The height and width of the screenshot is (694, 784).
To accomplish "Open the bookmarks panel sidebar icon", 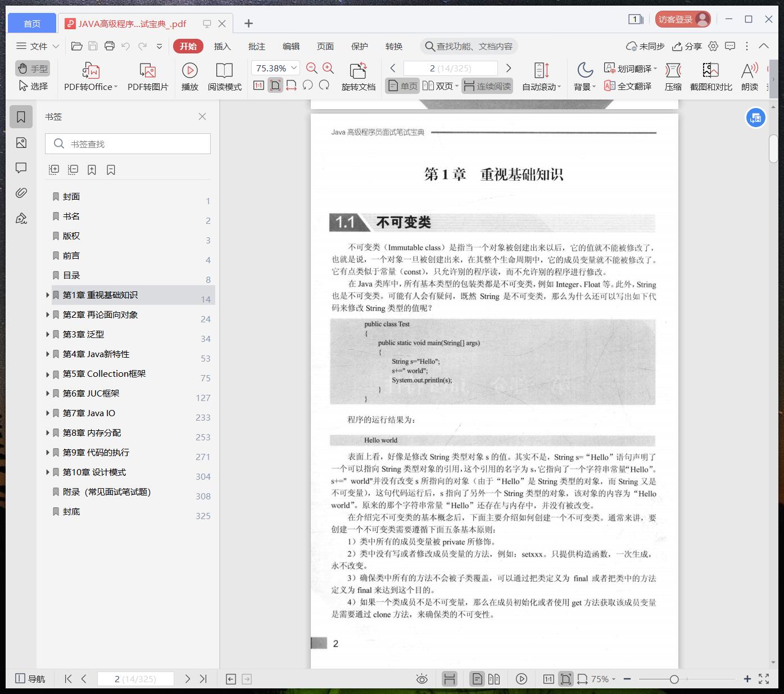I will click(21, 116).
